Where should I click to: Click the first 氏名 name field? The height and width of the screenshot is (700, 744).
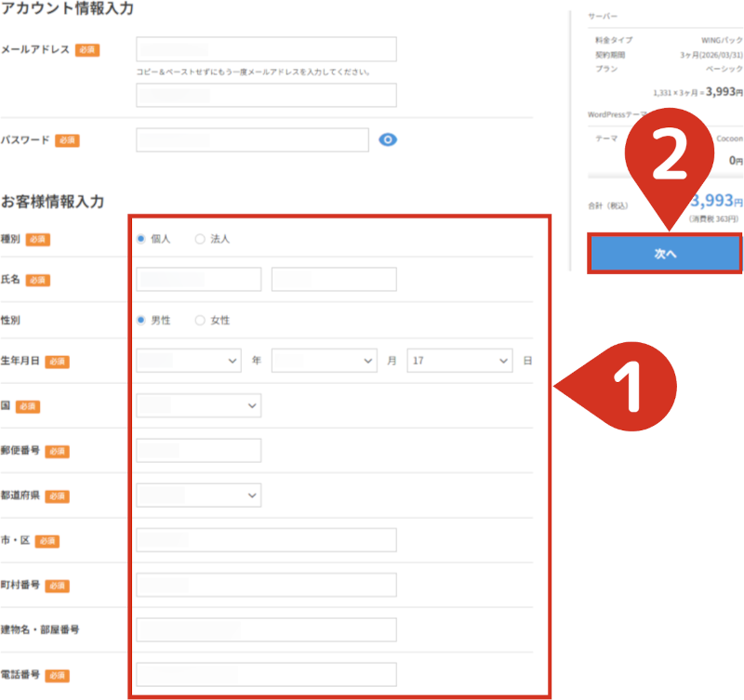pos(198,279)
